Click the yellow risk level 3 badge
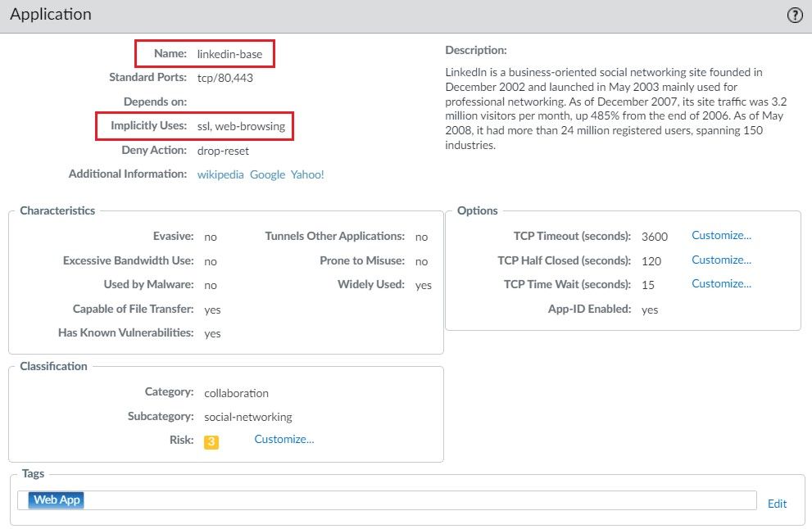Screen dimensions: 812x529 pyautogui.click(x=211, y=442)
